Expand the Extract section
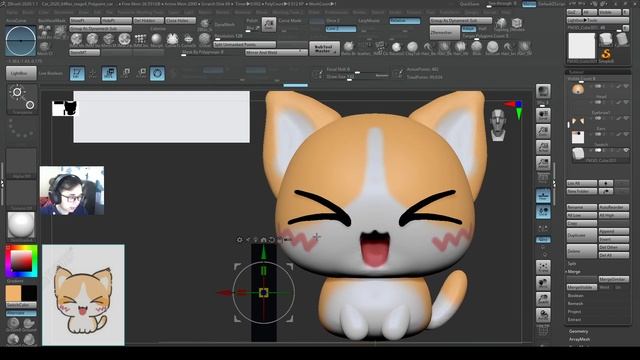Screen dimensions: 640x360 pyautogui.click(x=574, y=320)
